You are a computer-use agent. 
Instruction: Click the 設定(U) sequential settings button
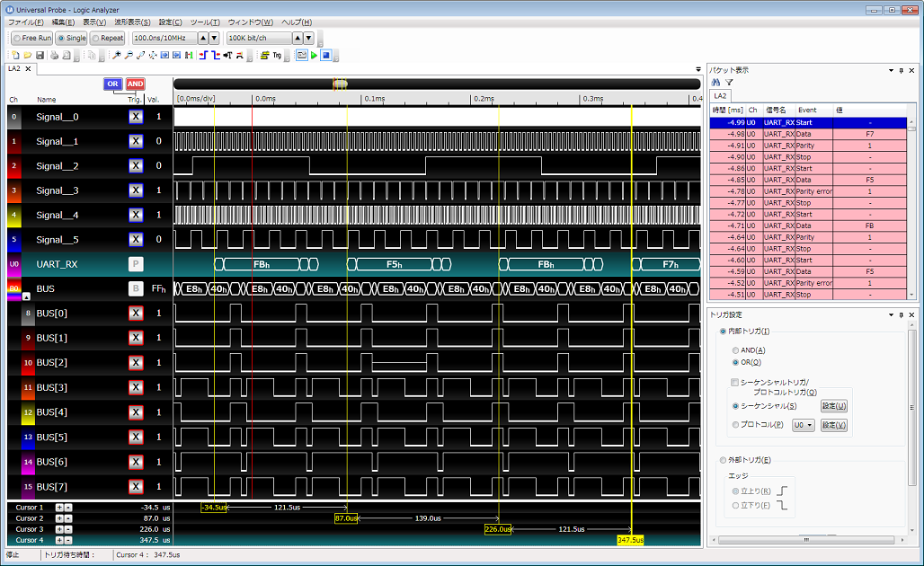(833, 406)
